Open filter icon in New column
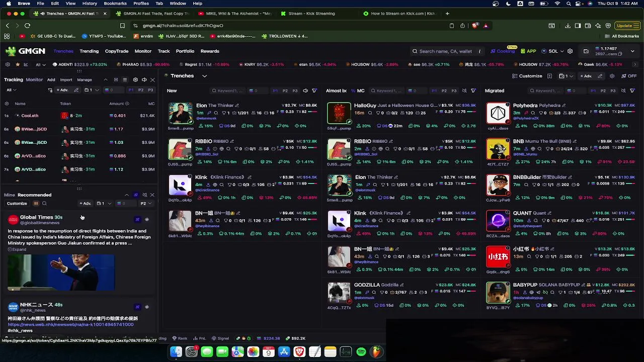 [314, 90]
